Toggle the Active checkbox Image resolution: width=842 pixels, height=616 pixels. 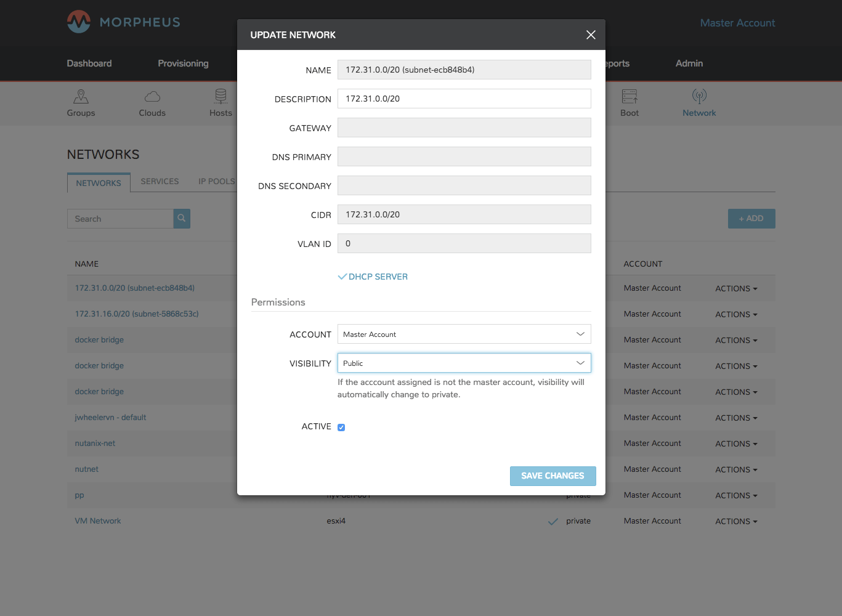tap(341, 428)
